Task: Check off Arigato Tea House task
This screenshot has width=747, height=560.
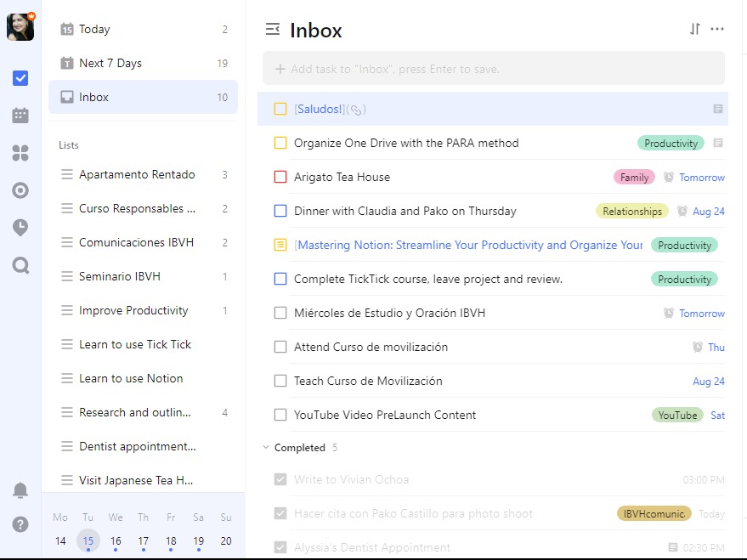Action: tap(280, 177)
